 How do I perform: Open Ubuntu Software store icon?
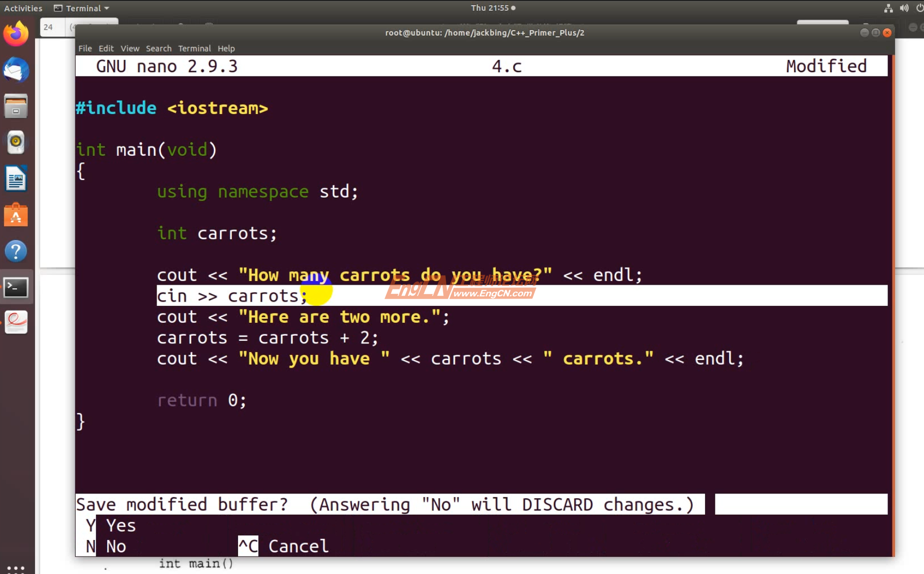tap(16, 215)
